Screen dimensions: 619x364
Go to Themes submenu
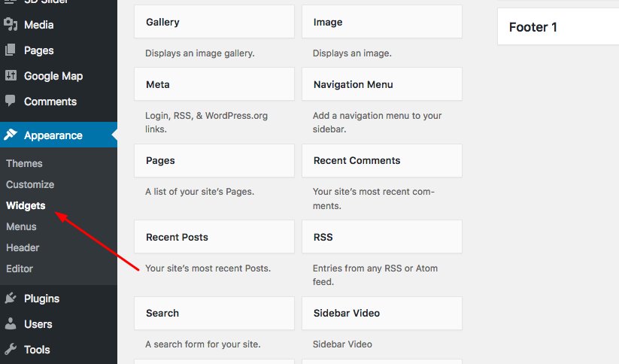point(24,163)
